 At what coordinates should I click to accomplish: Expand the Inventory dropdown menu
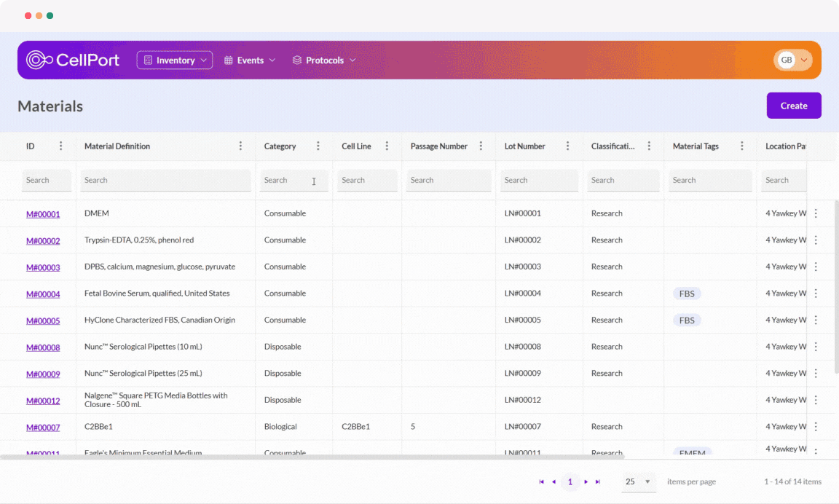tap(175, 60)
